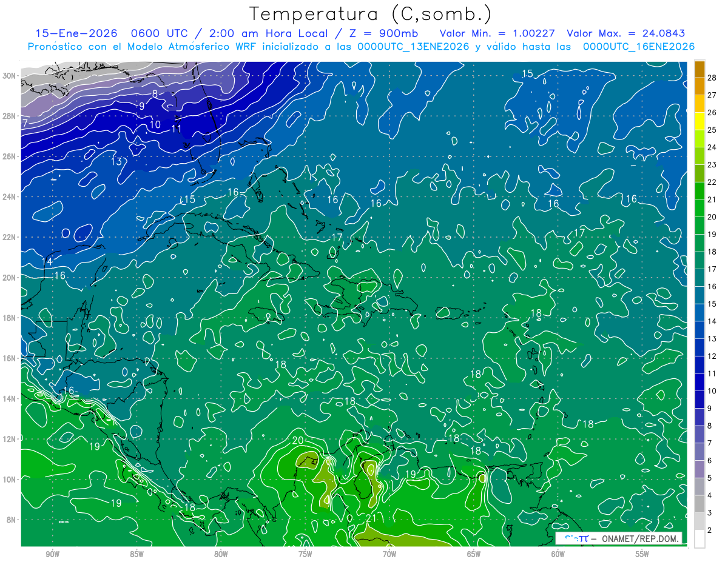The image size is (728, 562).
Task: Click the "85W" longitude axis label
Action: click(136, 554)
